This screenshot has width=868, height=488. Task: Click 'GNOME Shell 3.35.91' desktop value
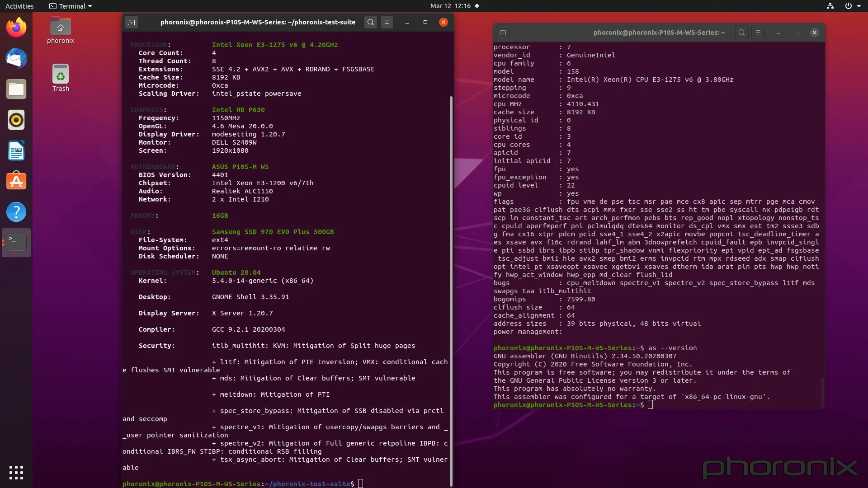(250, 297)
